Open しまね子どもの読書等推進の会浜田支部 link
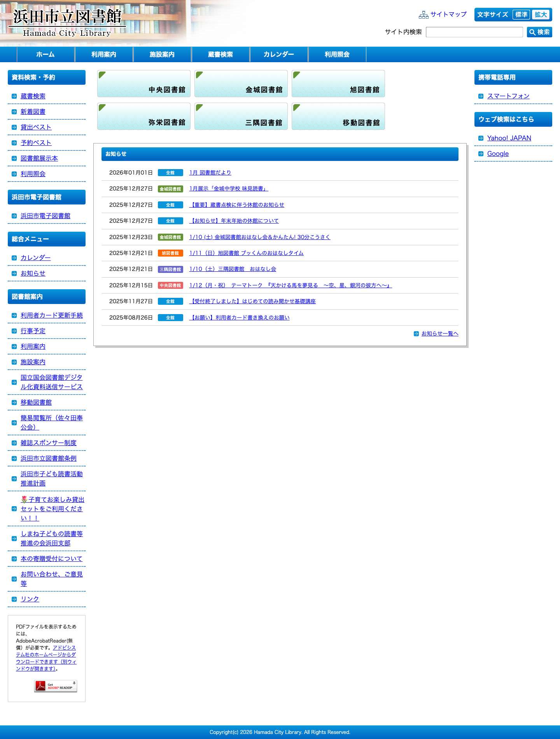The width and height of the screenshot is (560, 739). [52, 538]
